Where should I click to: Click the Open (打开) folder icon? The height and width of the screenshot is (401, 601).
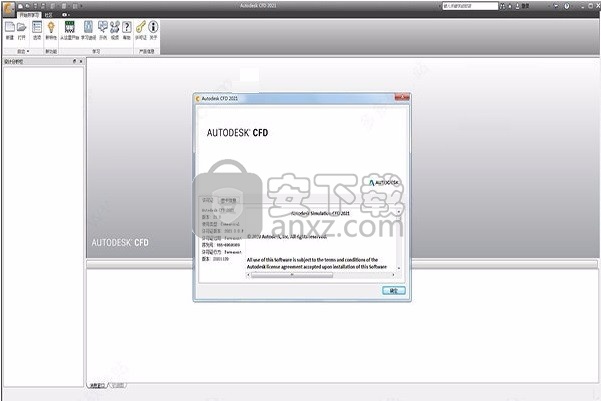tap(21, 27)
